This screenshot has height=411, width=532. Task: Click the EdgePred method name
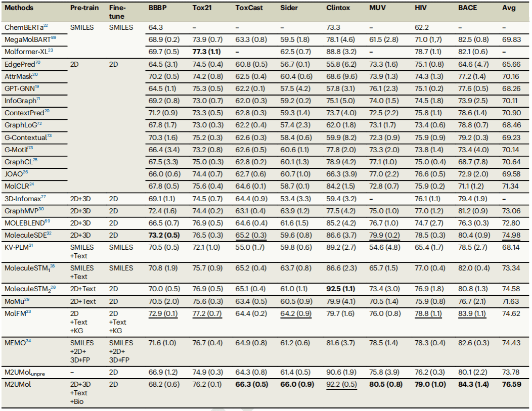(x=19, y=64)
